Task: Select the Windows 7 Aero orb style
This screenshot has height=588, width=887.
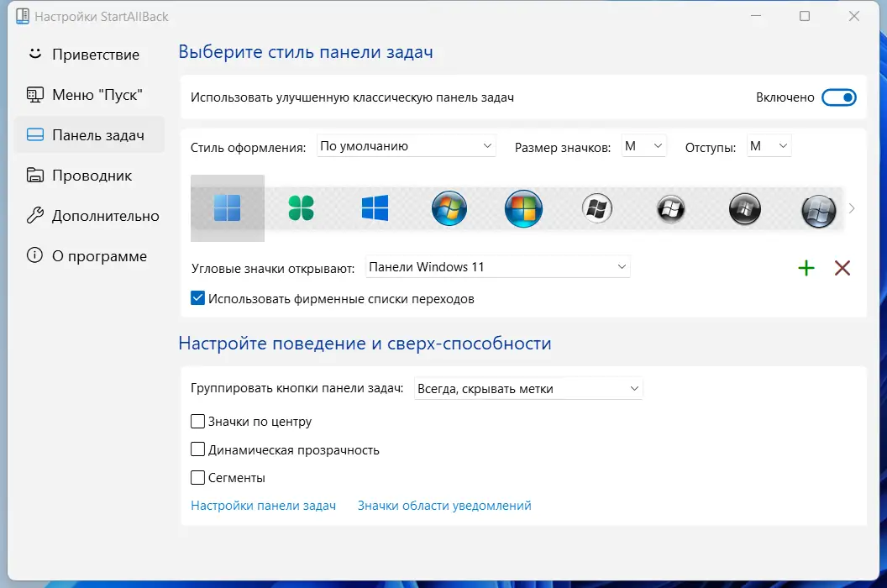Action: (449, 207)
